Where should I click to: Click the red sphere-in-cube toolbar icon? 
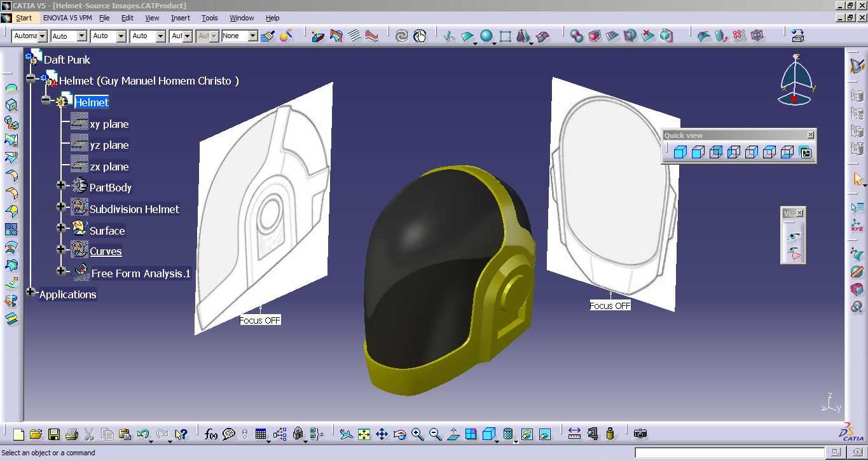pyautogui.click(x=595, y=36)
